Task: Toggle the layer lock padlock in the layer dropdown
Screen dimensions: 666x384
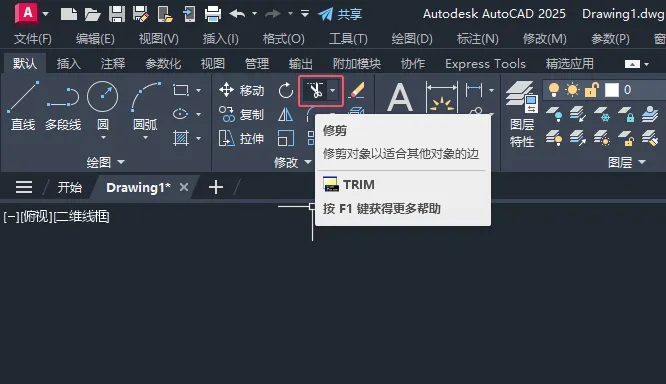Action: click(x=591, y=90)
